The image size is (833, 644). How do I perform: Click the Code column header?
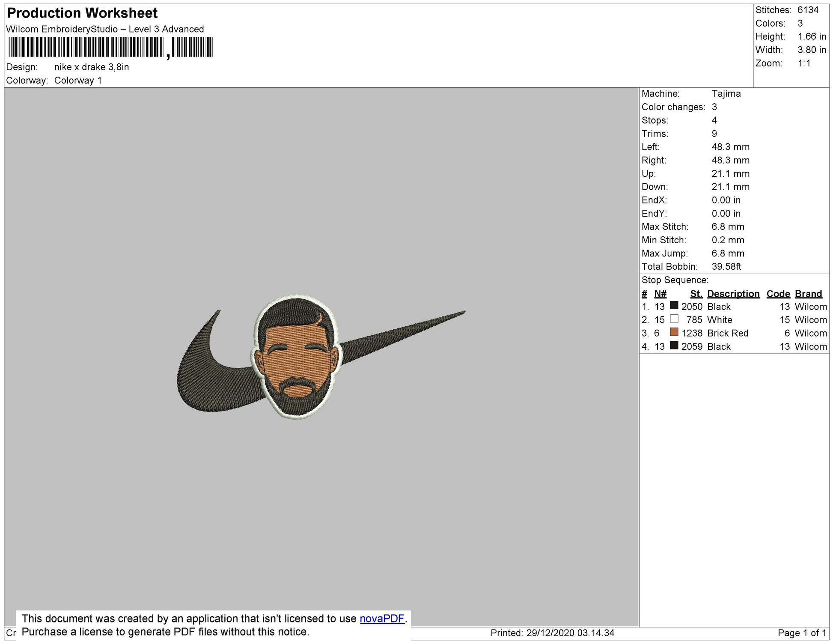click(x=778, y=294)
